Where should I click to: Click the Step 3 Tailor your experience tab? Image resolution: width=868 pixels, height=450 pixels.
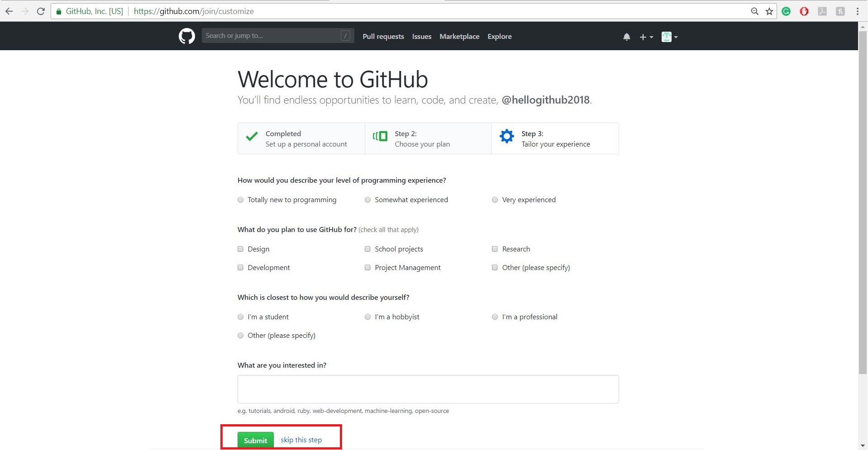point(555,138)
